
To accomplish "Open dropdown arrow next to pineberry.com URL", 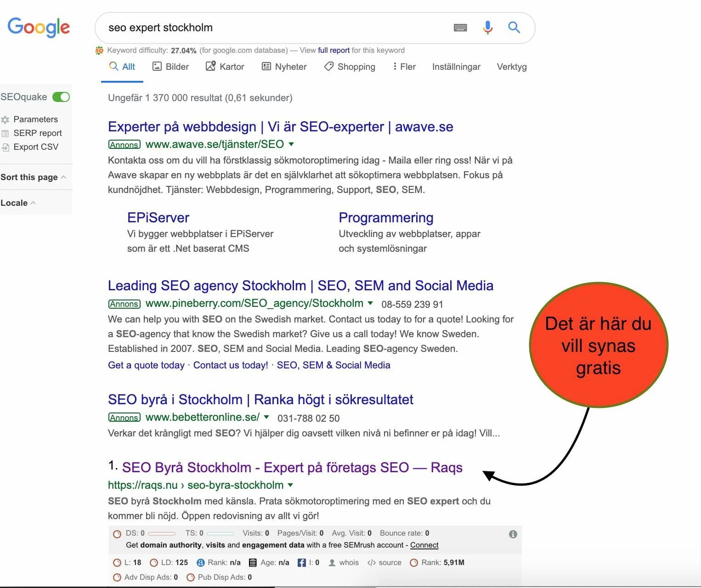I will (370, 303).
